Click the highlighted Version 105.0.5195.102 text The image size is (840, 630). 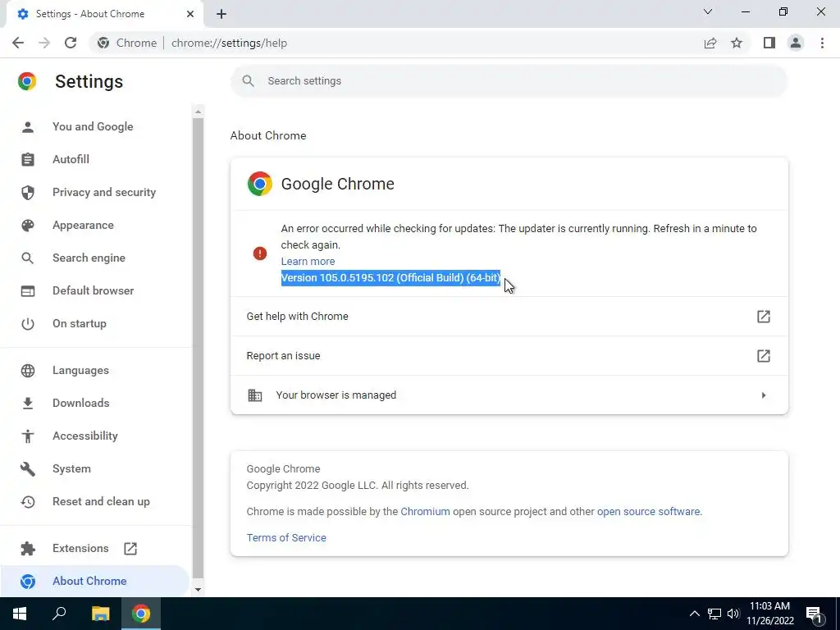coord(390,277)
